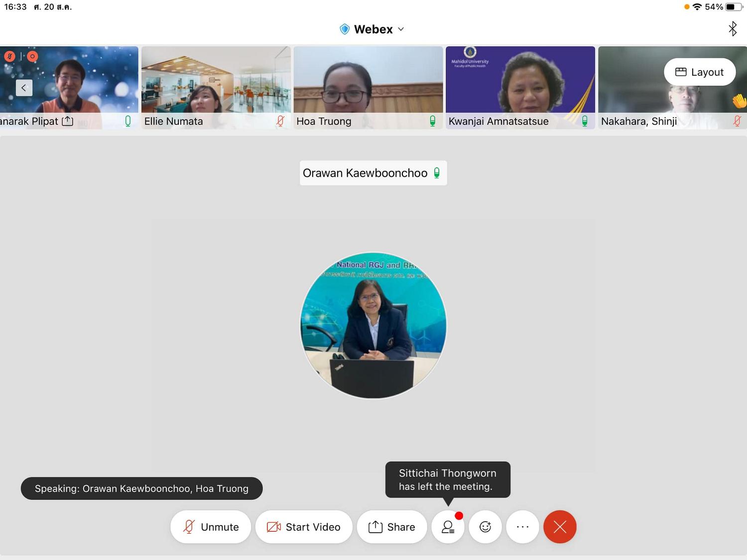Tap the 16:33 clock in the status bar

point(15,7)
